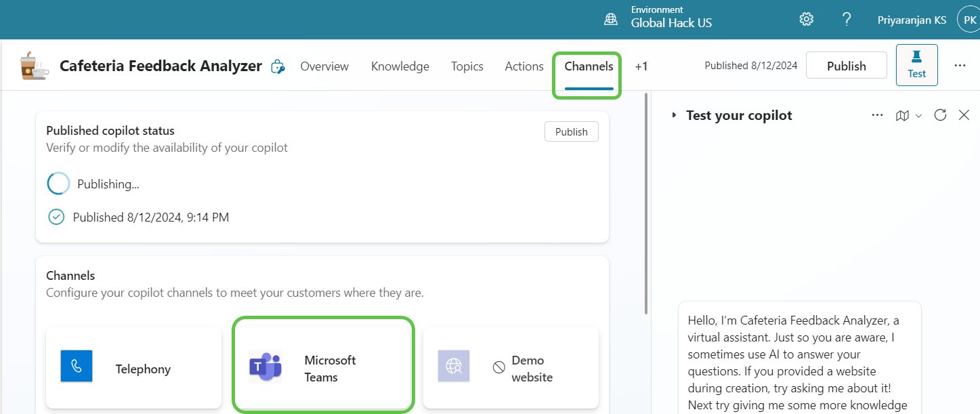Collapse the Test your copilot expander arrow
This screenshot has height=414, width=980.
(x=674, y=116)
